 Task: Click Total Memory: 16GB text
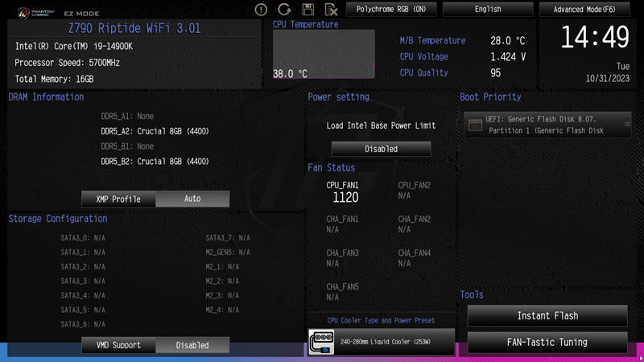click(x=54, y=79)
